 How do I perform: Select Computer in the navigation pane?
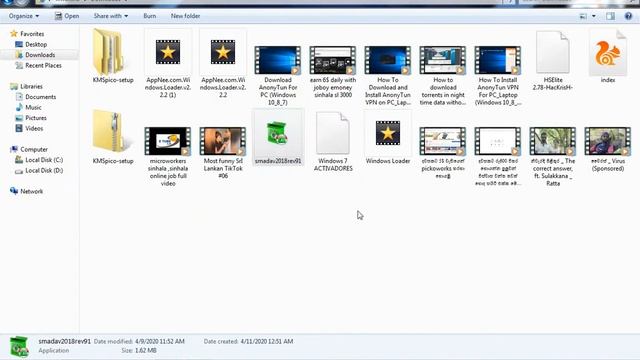pyautogui.click(x=29, y=149)
